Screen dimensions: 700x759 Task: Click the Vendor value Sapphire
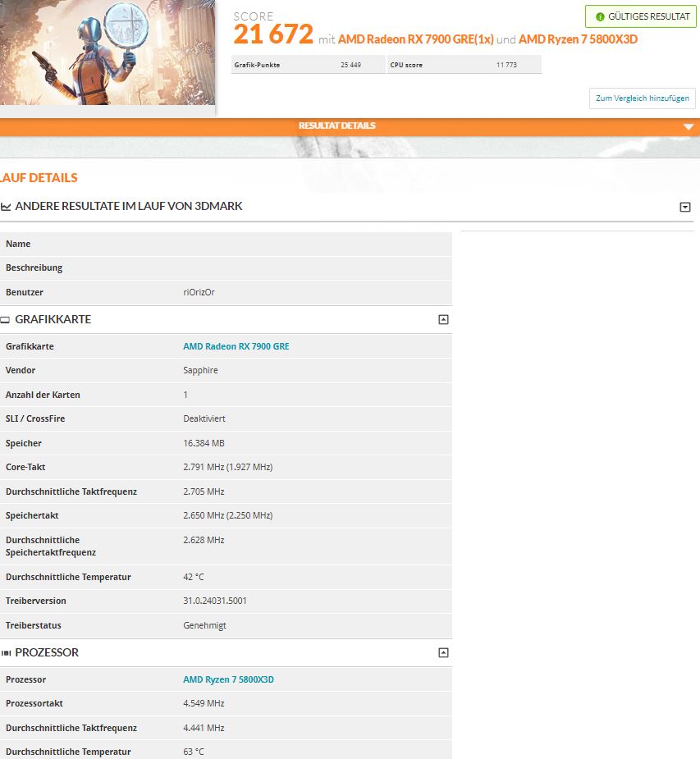click(x=200, y=370)
